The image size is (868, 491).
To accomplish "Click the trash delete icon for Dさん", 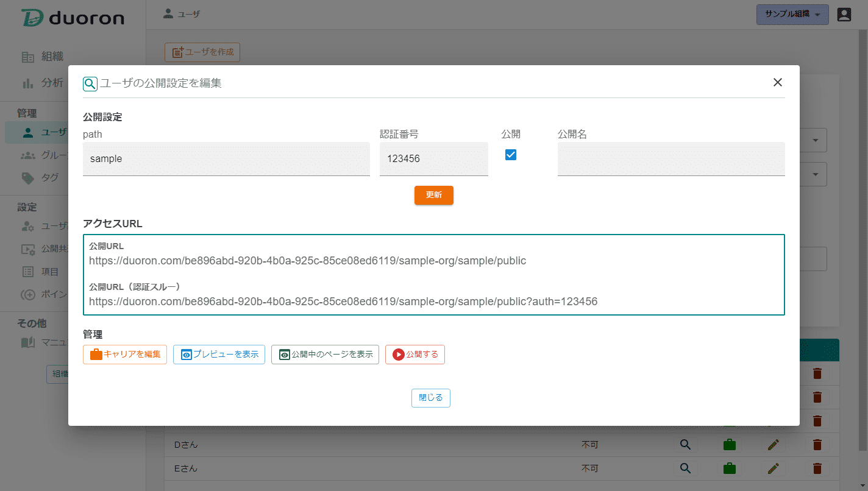I will [x=817, y=445].
